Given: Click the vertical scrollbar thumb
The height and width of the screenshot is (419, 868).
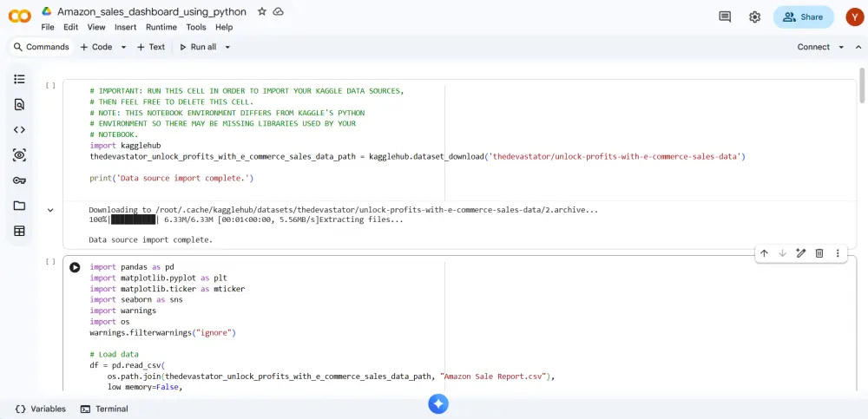Looking at the screenshot, I should pyautogui.click(x=861, y=85).
